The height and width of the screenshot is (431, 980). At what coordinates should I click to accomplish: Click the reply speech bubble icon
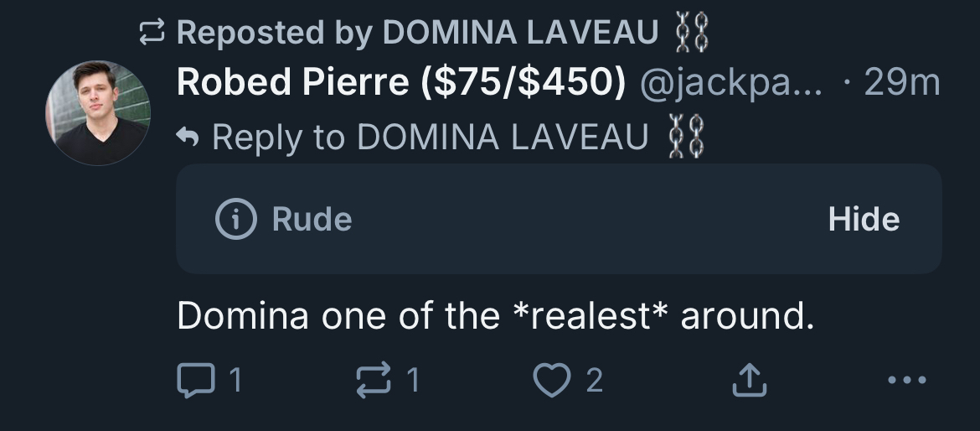[x=194, y=381]
